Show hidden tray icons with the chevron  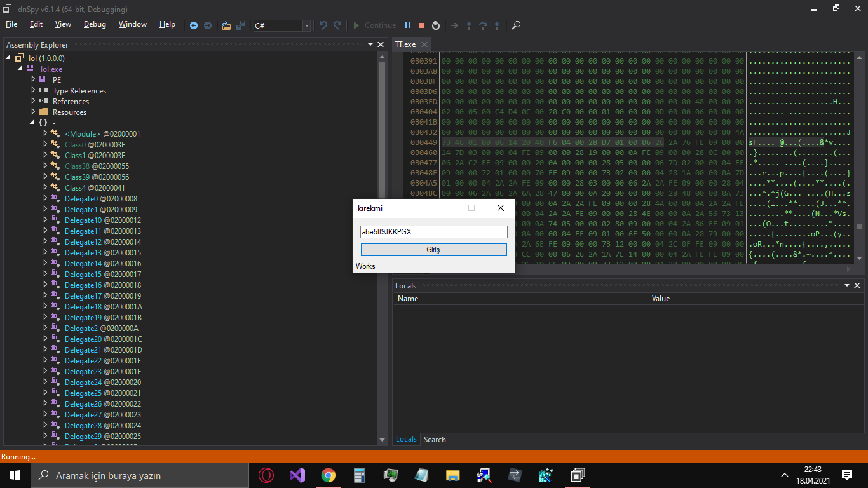(x=784, y=475)
